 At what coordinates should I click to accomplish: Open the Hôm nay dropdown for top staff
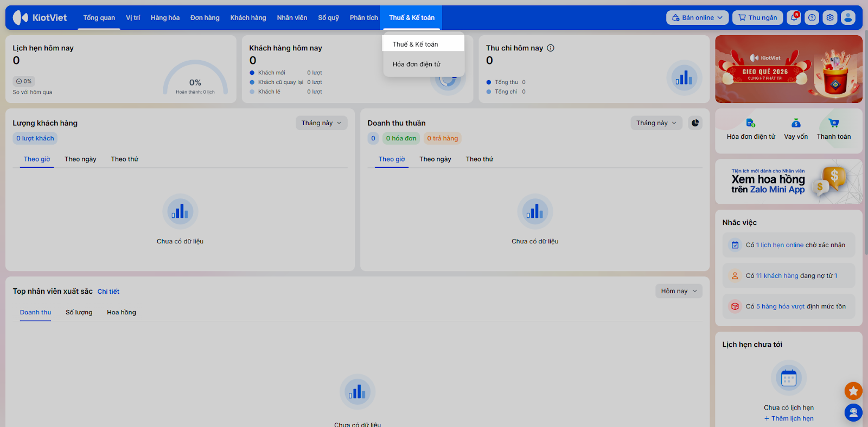(x=679, y=291)
